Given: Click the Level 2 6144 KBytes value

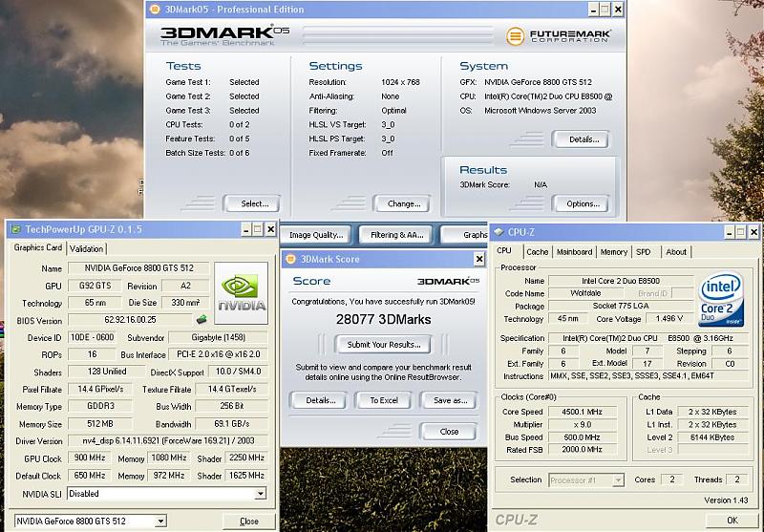Looking at the screenshot, I should 712,437.
